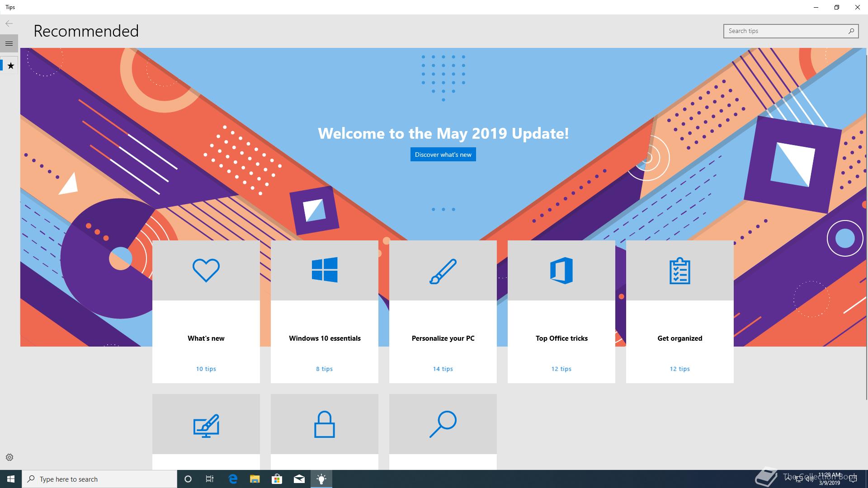
Task: Click the Office logo tile icon
Action: point(561,270)
